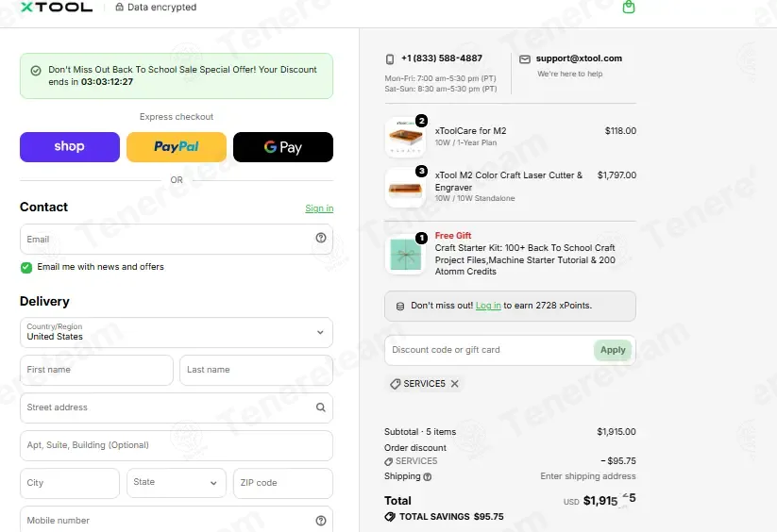Pay with Google Pay express checkout
Image resolution: width=777 pixels, height=532 pixels.
[x=283, y=147]
